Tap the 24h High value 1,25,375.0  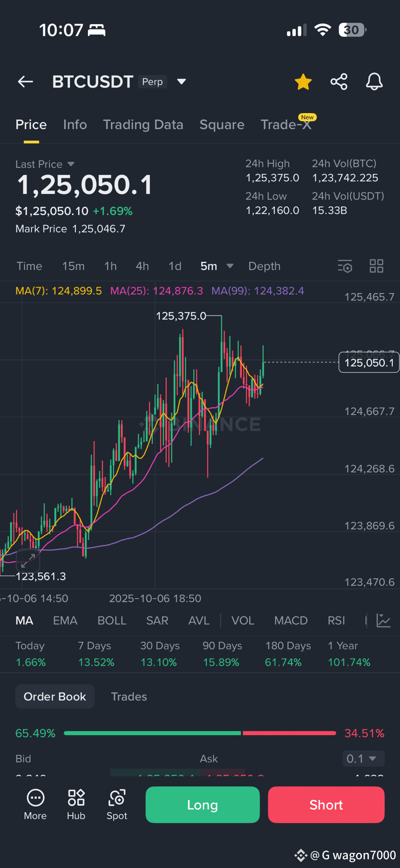(x=272, y=178)
